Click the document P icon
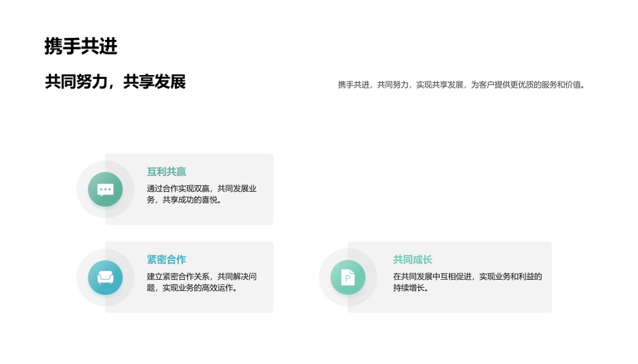Viewport: 638px width, 364px height. [348, 277]
